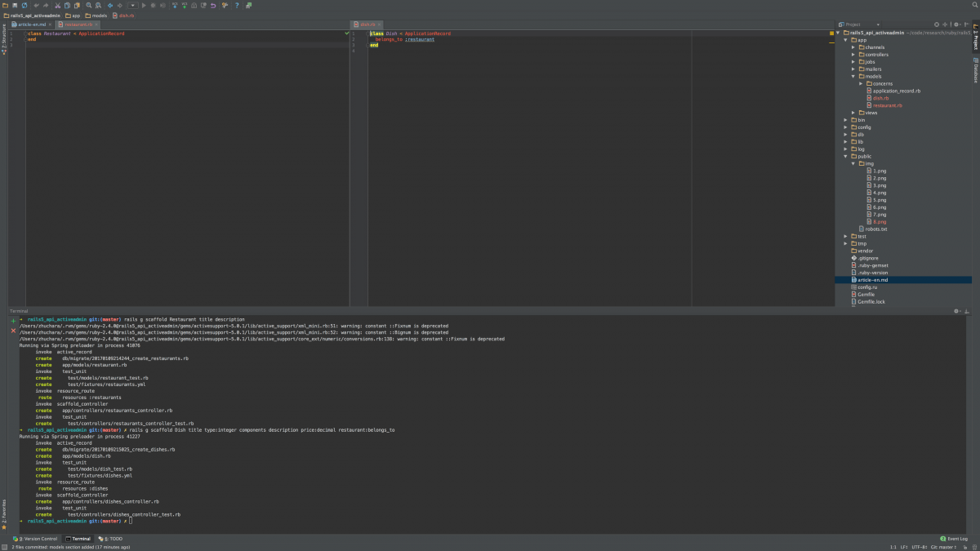The image size is (980, 551).
Task: Select the Cut tool in the toolbar
Action: (57, 7)
